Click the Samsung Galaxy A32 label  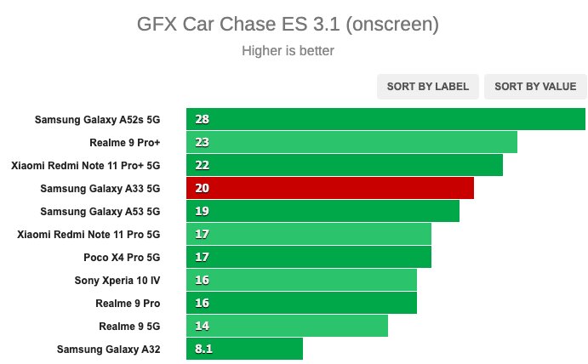click(108, 350)
